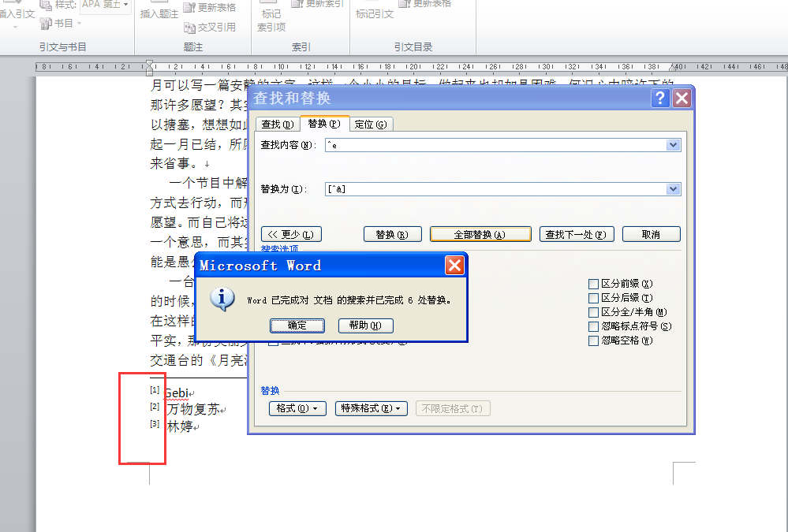Click the help question mark in Find and Replace
The width and height of the screenshot is (788, 532).
(x=660, y=98)
